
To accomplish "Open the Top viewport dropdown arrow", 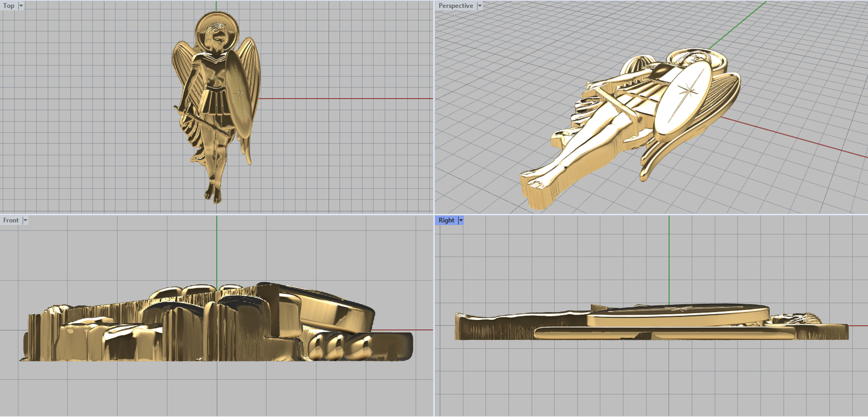I will point(21,6).
